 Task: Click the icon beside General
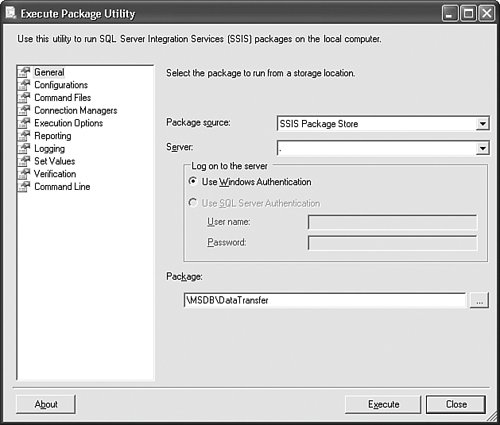(x=24, y=72)
